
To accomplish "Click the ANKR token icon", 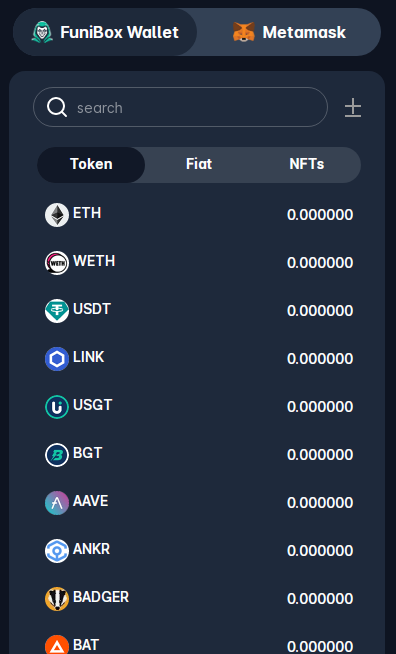I will pyautogui.click(x=57, y=551).
